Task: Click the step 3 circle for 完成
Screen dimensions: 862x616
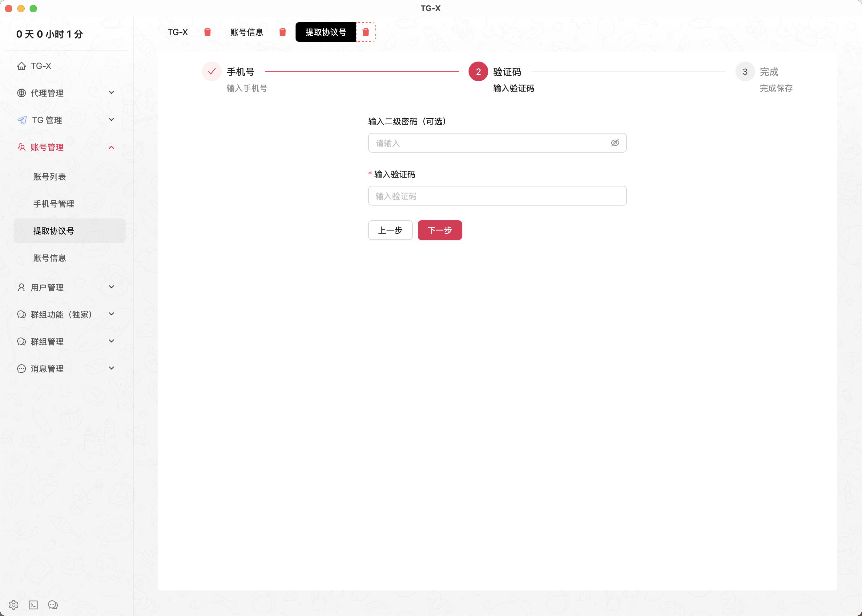Action: pyautogui.click(x=745, y=71)
